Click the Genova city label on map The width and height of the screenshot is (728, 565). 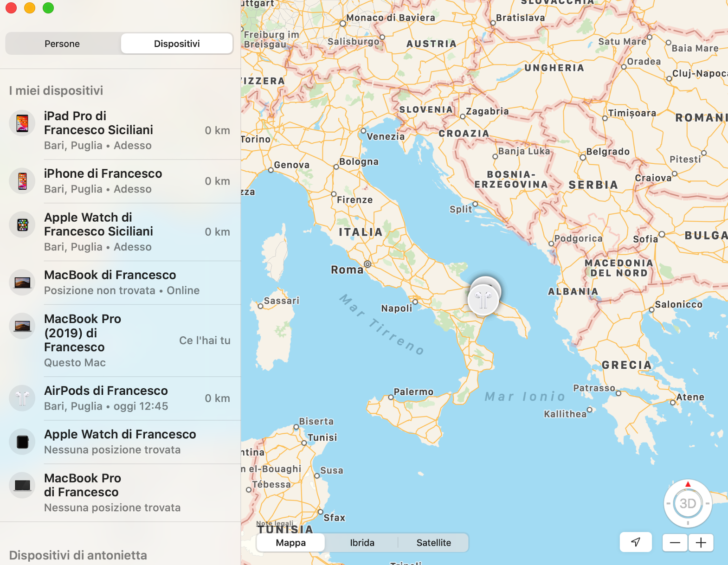click(291, 165)
